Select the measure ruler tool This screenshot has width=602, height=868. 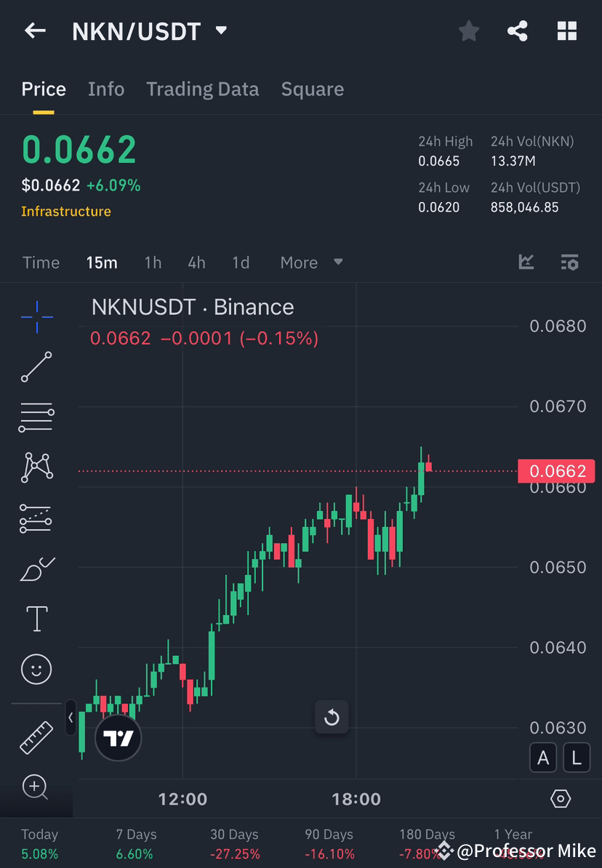[36, 738]
